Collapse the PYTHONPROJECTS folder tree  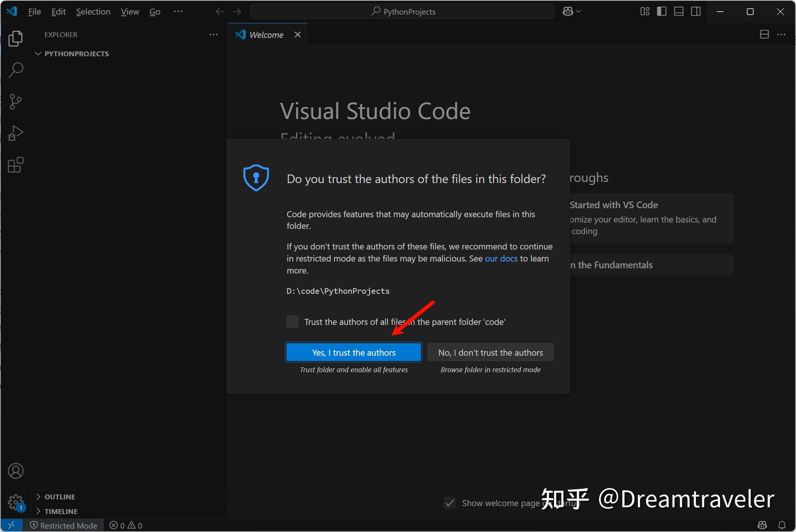[x=38, y=53]
